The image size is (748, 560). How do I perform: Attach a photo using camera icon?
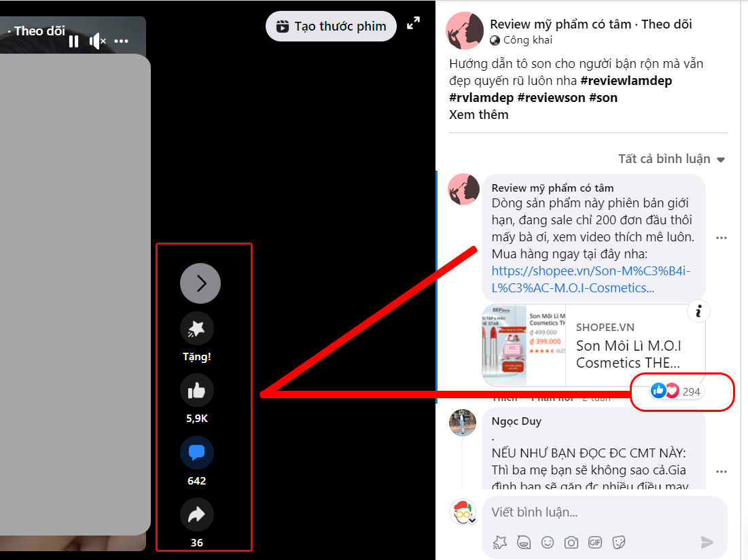click(x=571, y=542)
